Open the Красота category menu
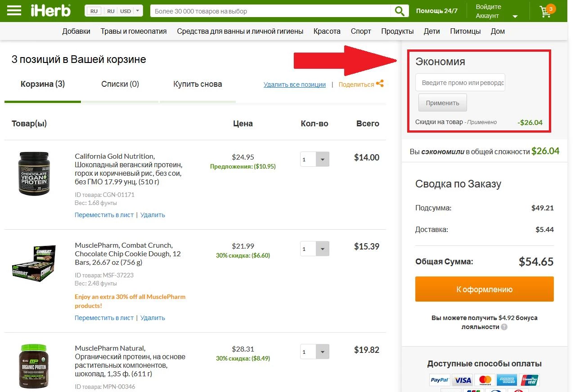This screenshot has height=392, width=575. coord(327,31)
